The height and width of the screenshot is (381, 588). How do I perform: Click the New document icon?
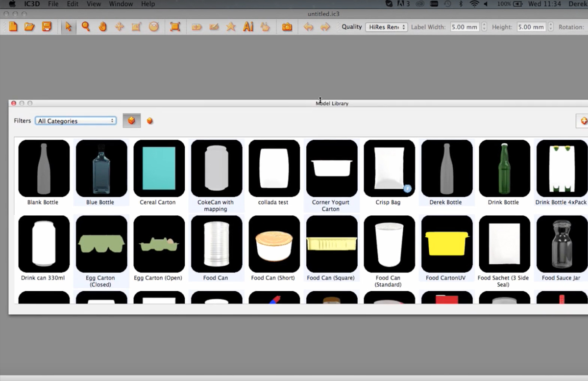[x=13, y=27]
